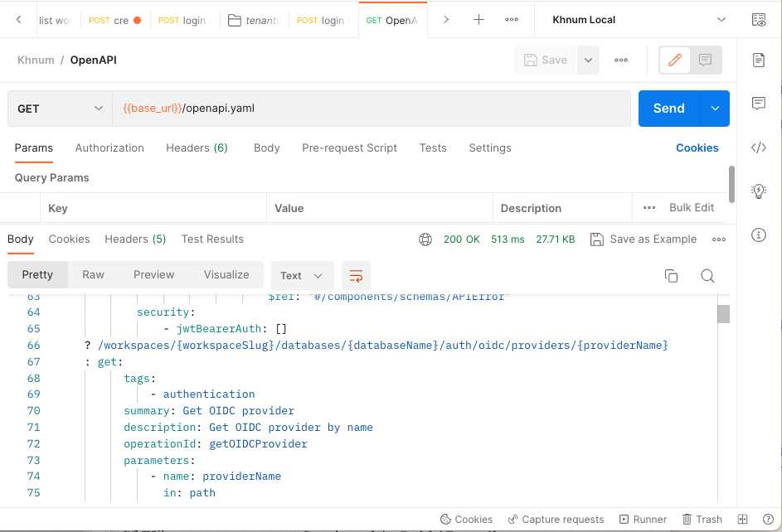Enter edit mode with the pencil icon
782x532 pixels.
point(674,60)
